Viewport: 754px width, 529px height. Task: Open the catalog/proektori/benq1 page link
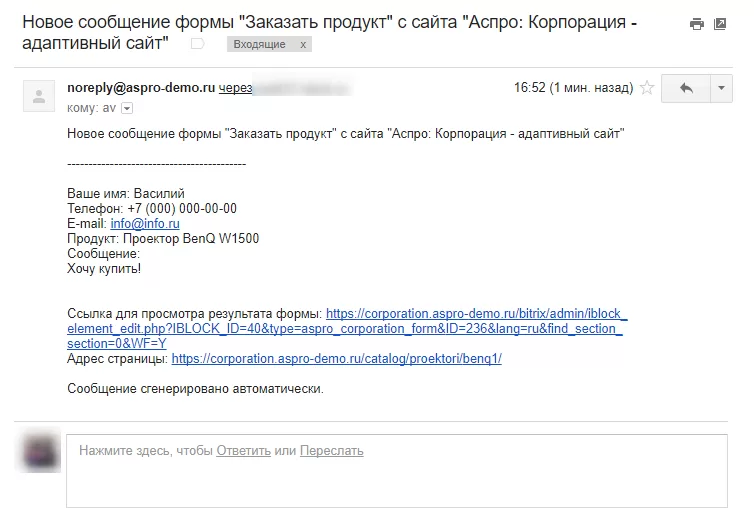[x=337, y=359]
